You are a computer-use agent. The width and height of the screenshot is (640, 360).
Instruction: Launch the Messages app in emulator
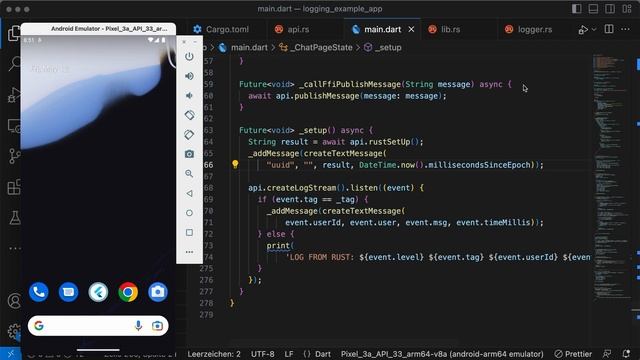[69, 292]
